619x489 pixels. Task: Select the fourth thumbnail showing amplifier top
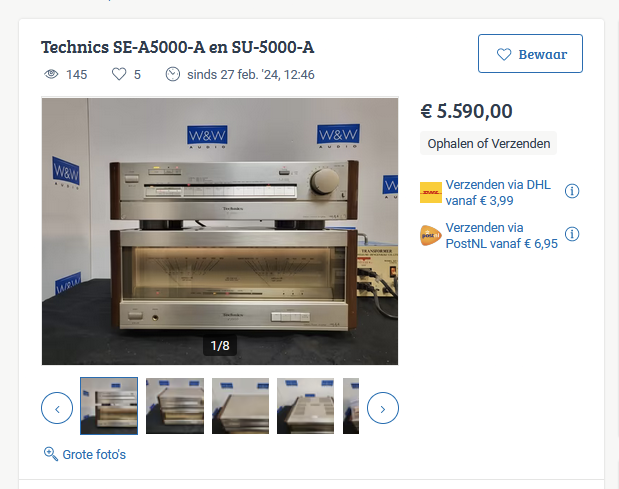click(x=306, y=406)
